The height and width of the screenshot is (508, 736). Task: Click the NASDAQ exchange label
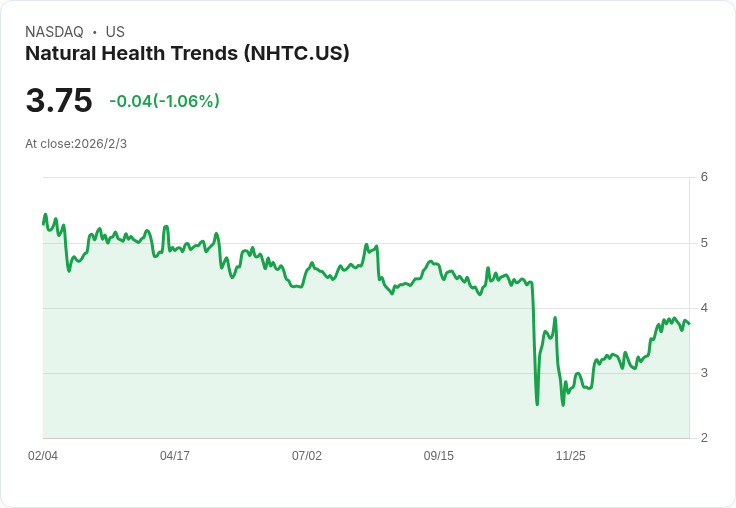54,32
